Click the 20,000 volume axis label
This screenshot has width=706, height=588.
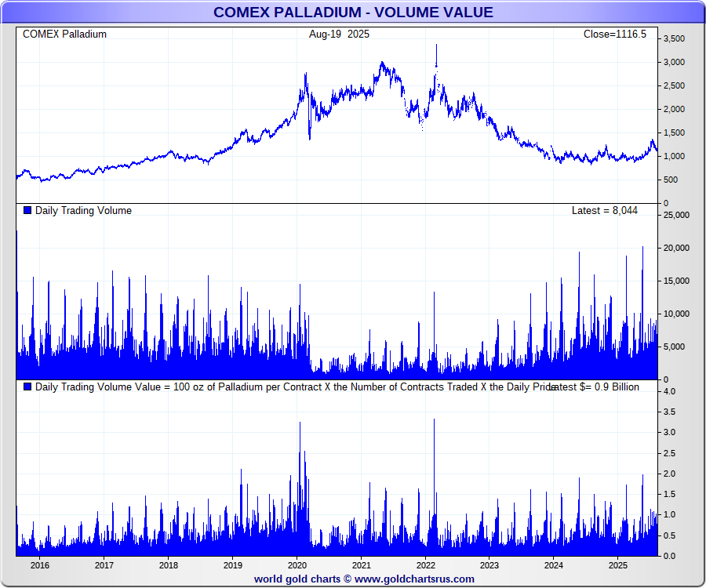(x=676, y=248)
